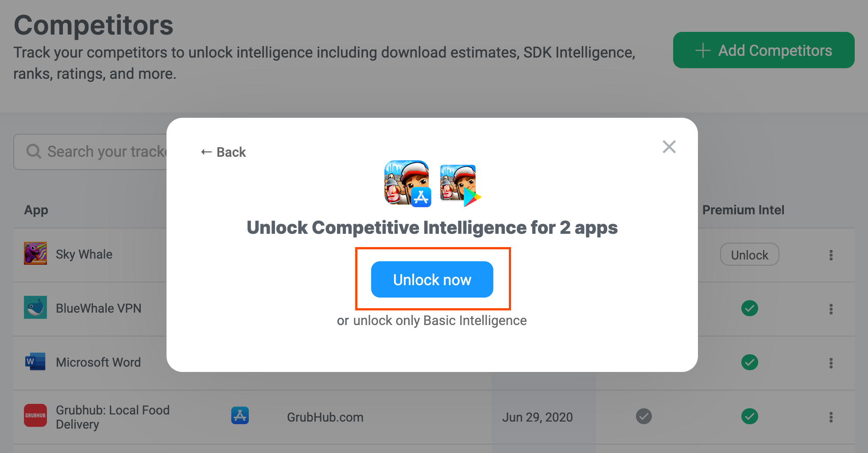
Task: Open more options menu for Microsoft Word
Action: point(831,363)
